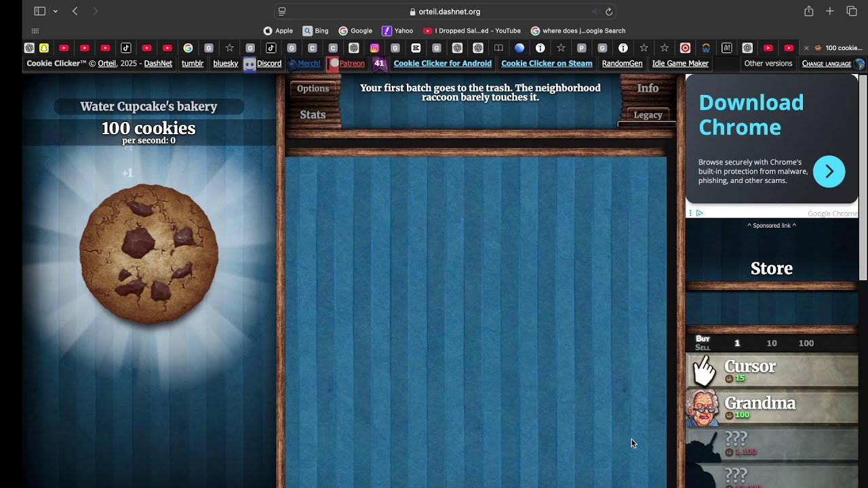Screen dimensions: 868x488
Task: Open the Other versions dropdown
Action: point(768,64)
